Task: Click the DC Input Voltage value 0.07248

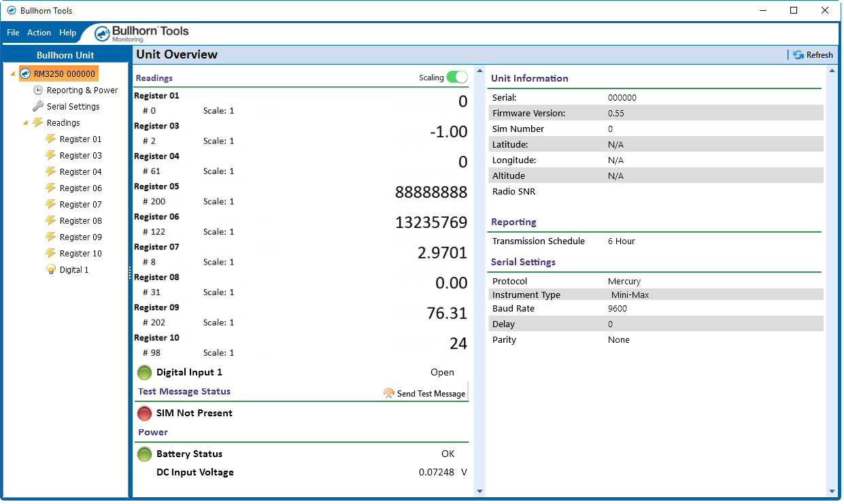Action: click(x=437, y=472)
